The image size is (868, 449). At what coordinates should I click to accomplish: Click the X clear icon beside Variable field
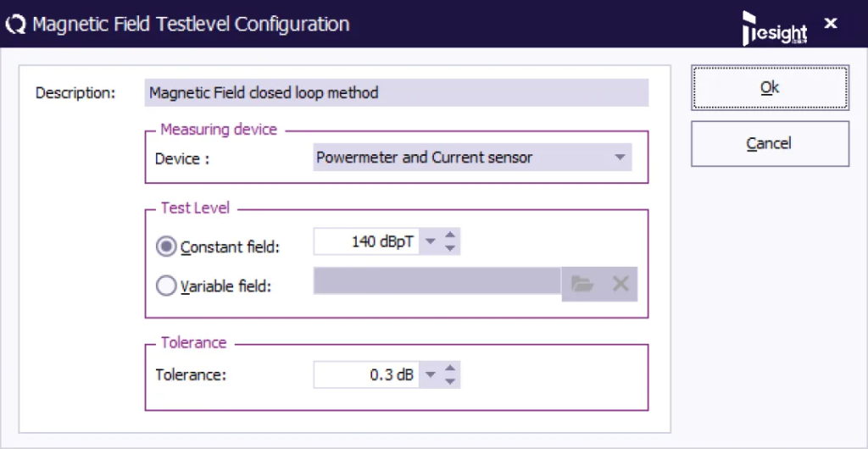[620, 284]
